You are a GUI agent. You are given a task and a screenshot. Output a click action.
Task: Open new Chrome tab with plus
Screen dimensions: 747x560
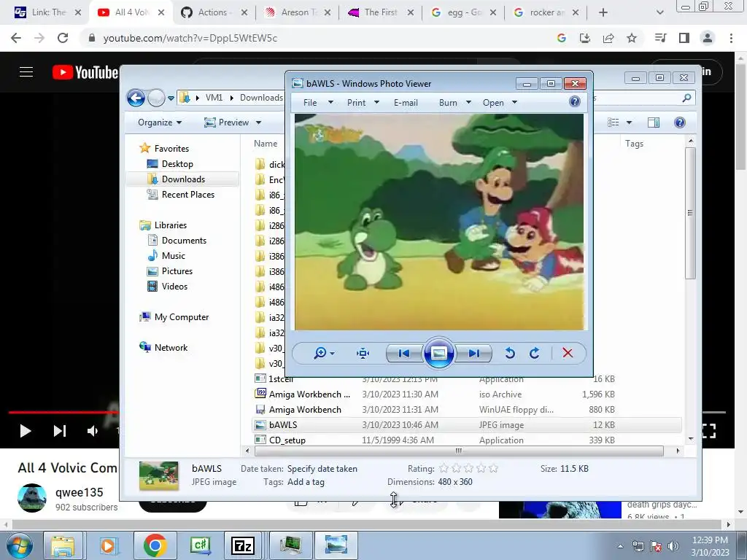point(603,12)
